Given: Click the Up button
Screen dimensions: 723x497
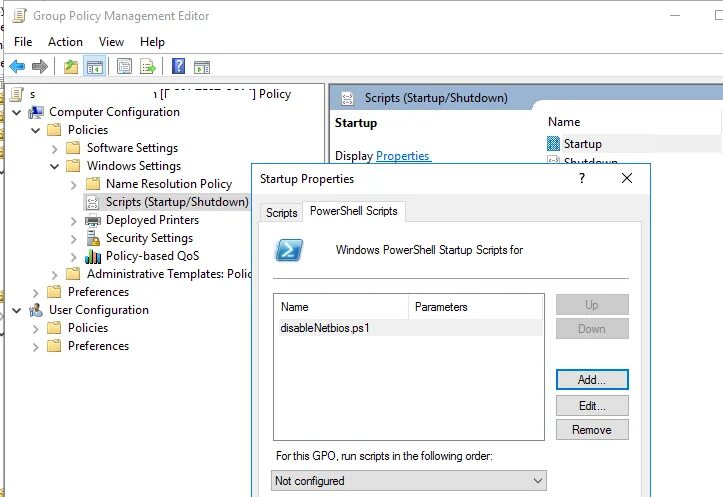Looking at the screenshot, I should coord(592,305).
